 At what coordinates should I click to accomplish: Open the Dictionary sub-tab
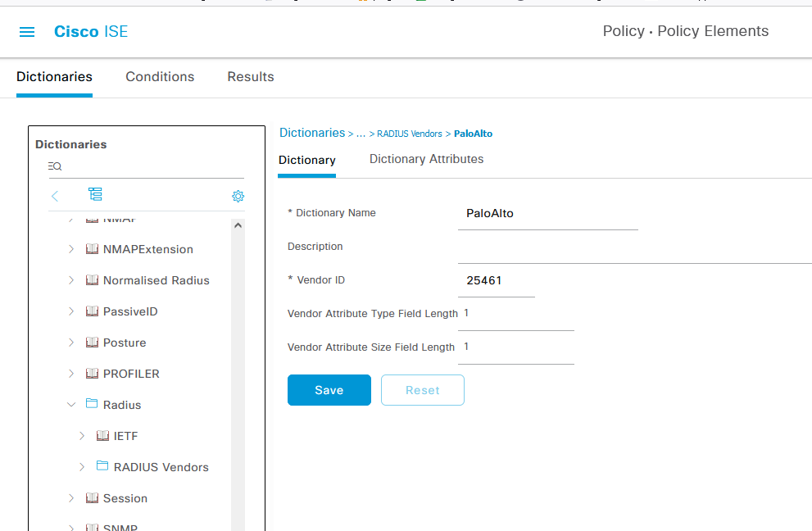[307, 160]
